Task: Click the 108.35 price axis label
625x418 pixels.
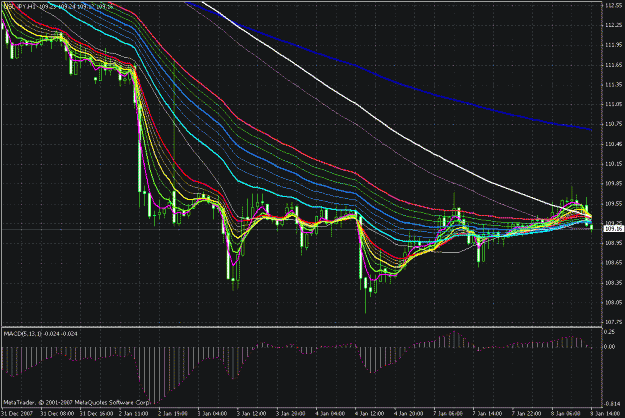Action: [x=614, y=283]
